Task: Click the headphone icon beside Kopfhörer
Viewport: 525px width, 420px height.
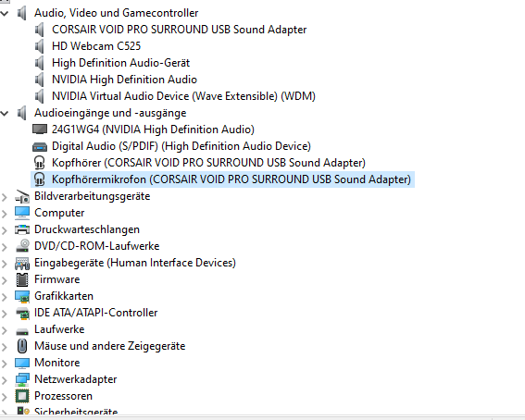Action: (x=40, y=163)
